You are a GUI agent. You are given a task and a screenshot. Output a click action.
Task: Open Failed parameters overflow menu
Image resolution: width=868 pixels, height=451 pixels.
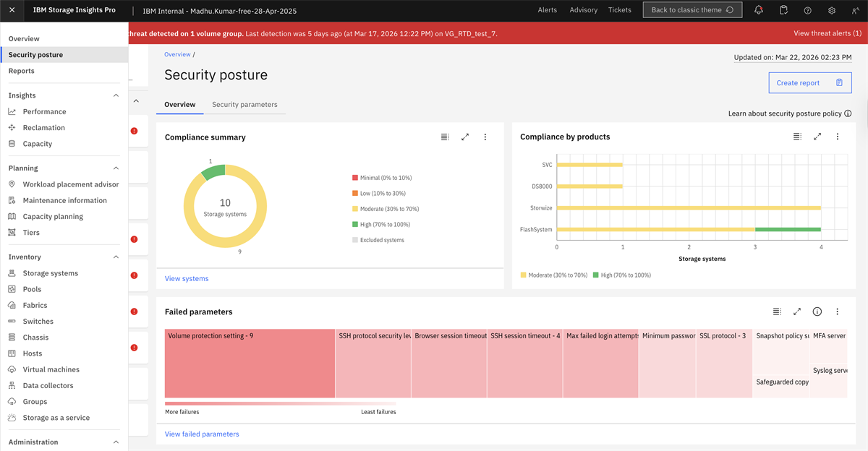[x=838, y=312]
